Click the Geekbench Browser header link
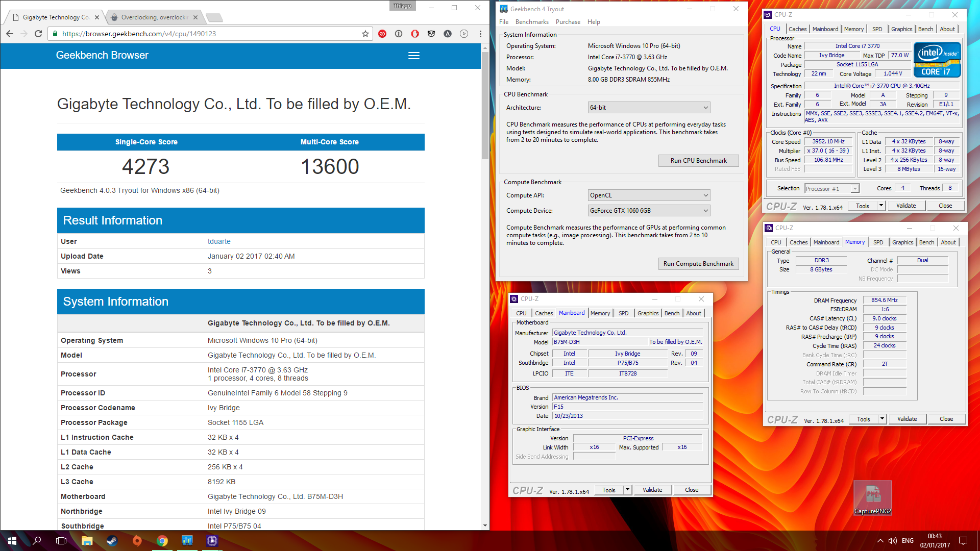Image resolution: width=980 pixels, height=551 pixels. click(102, 55)
